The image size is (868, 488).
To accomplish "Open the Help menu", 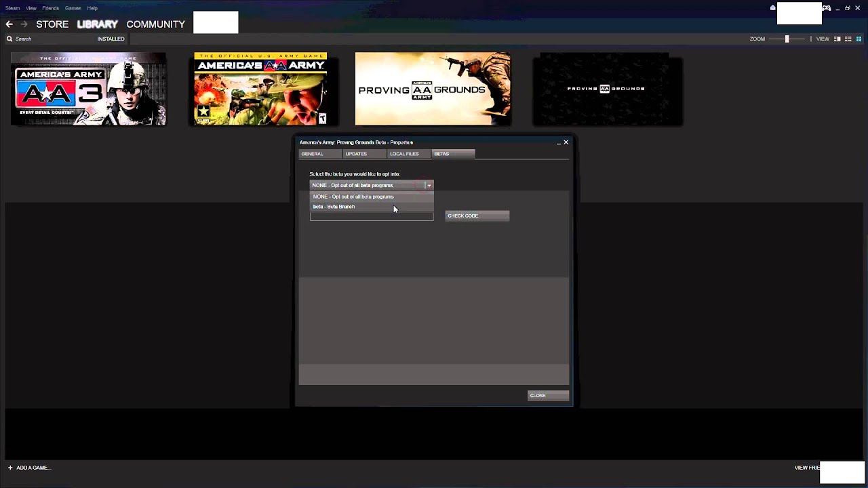I will click(x=92, y=8).
